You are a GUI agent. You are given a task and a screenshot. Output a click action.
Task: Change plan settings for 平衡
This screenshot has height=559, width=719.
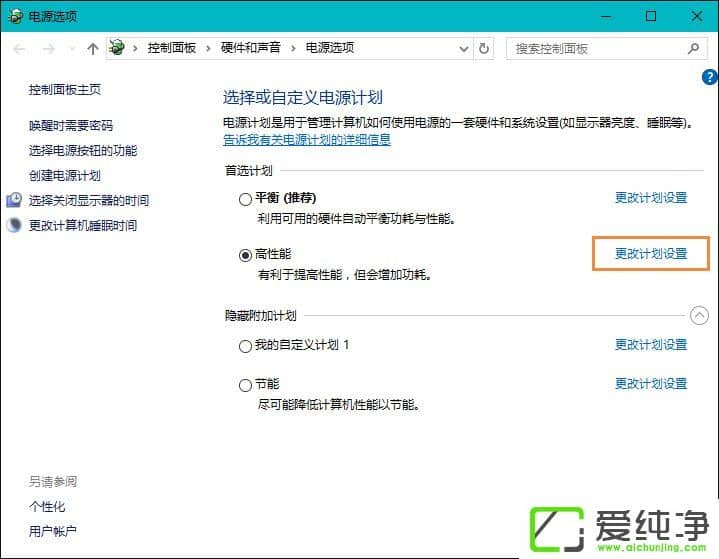pos(651,198)
